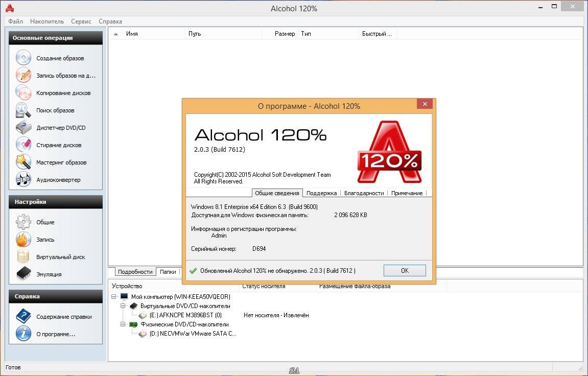Collapse Виртуальные DVD/CD-накопители node
Screen dimensions: 588x376
123,306
